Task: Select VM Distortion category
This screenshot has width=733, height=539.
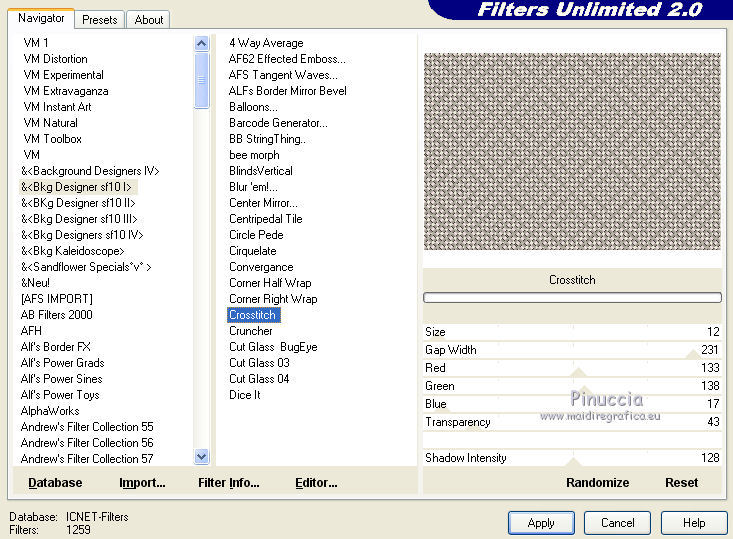Action: click(56, 59)
